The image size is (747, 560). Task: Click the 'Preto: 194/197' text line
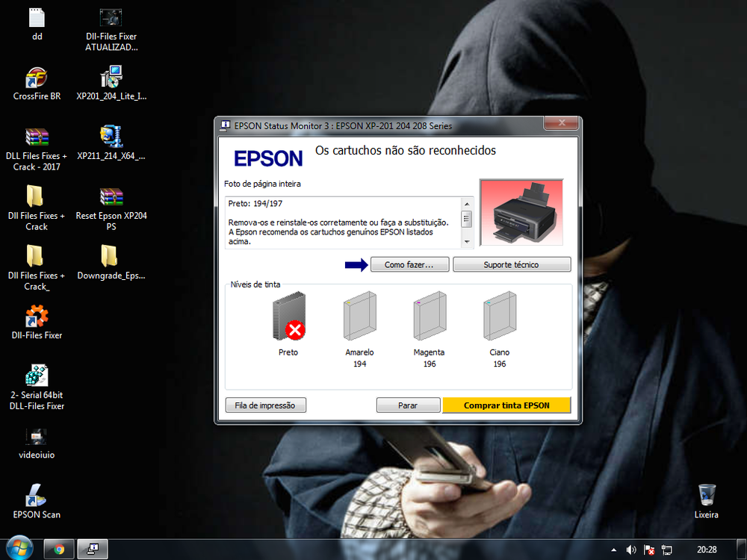[x=255, y=203]
